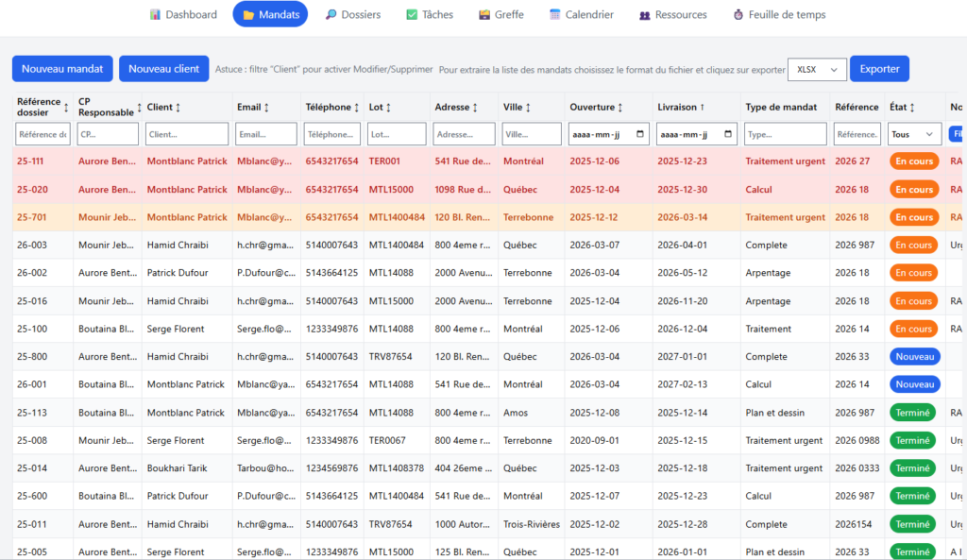Open the État filter dropdown
This screenshot has width=967, height=560.
point(914,134)
